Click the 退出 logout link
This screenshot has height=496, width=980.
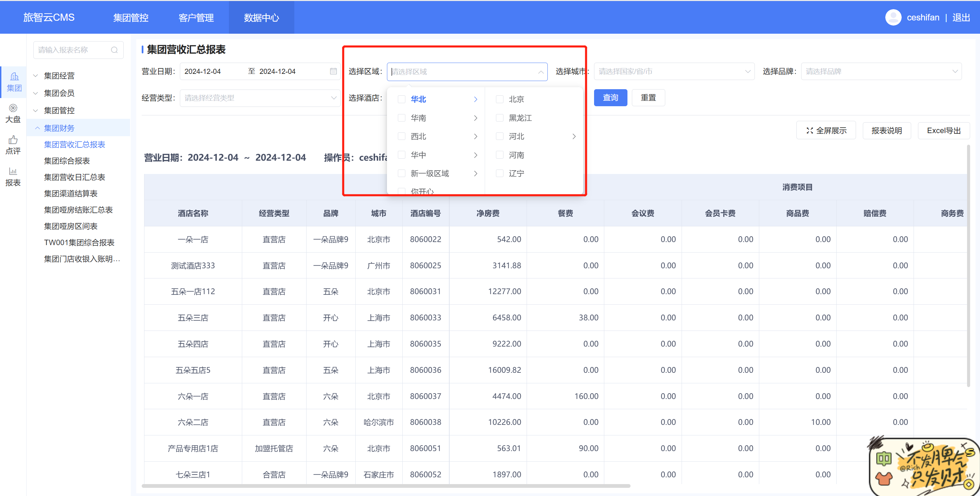(961, 17)
